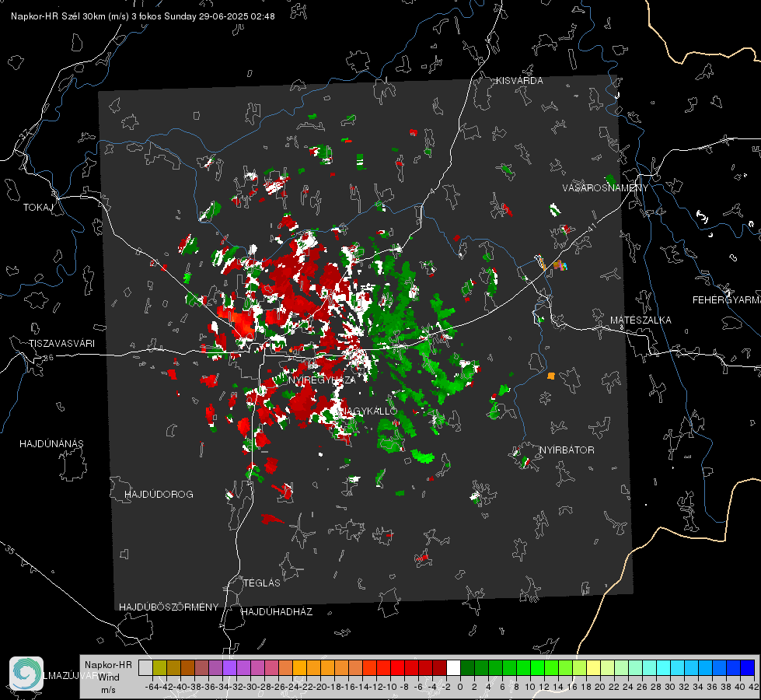The height and width of the screenshot is (700, 761).
Task: Click the radar title text showing 29-06-2025 02:48
Action: click(x=143, y=16)
